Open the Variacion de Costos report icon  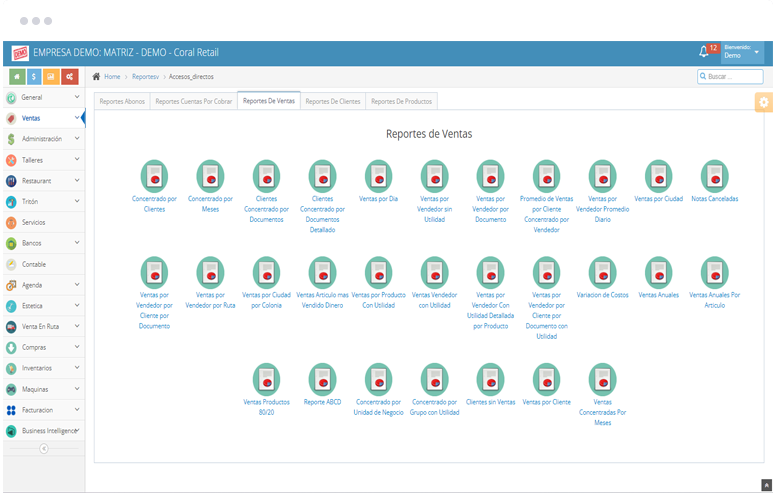(x=602, y=273)
